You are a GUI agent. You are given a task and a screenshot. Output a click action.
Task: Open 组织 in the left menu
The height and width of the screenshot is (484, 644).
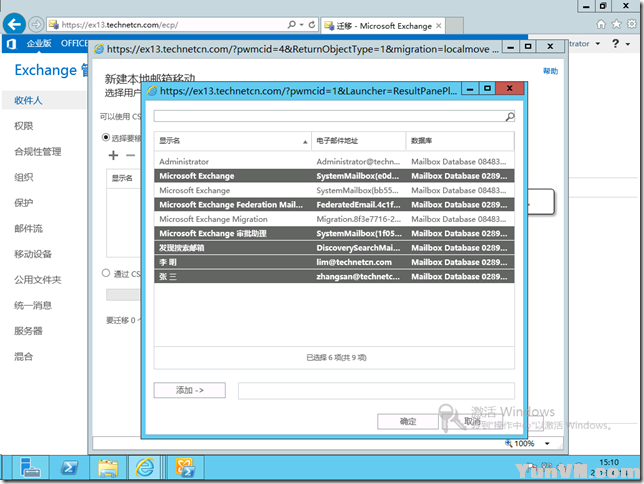click(x=23, y=177)
